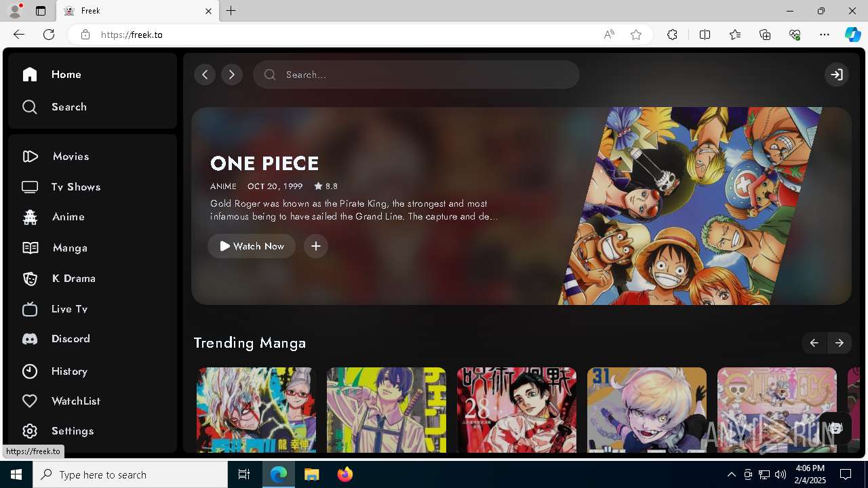Viewport: 868px width, 488px height.
Task: Show hidden system tray icons
Action: click(x=732, y=474)
